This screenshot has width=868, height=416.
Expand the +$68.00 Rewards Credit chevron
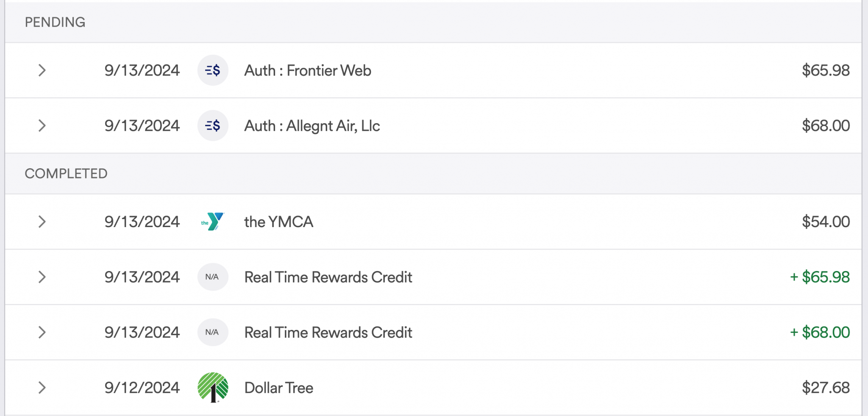click(42, 332)
